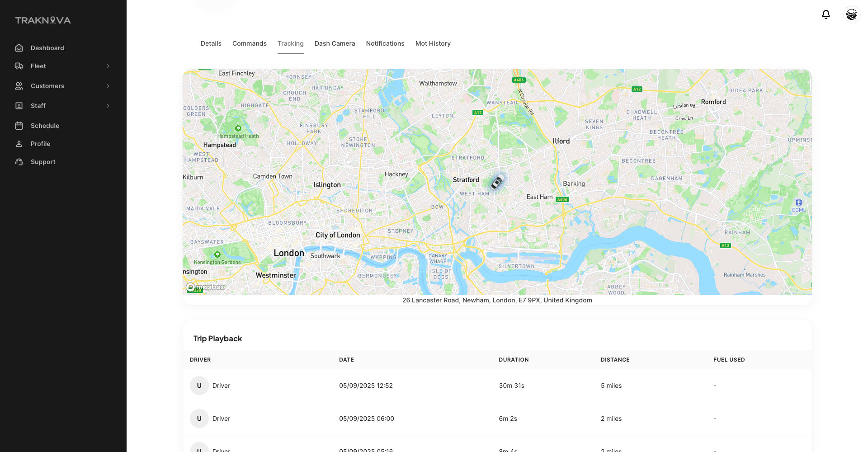Open Schedule page in sidebar
The width and height of the screenshot is (868, 452).
pyautogui.click(x=45, y=126)
